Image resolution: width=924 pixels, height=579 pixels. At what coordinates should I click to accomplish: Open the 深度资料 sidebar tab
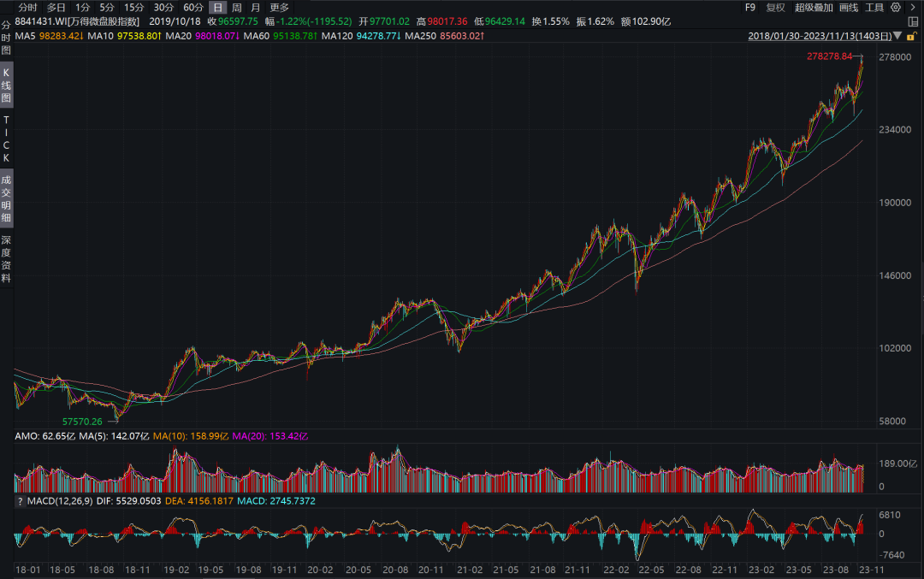click(x=6, y=259)
